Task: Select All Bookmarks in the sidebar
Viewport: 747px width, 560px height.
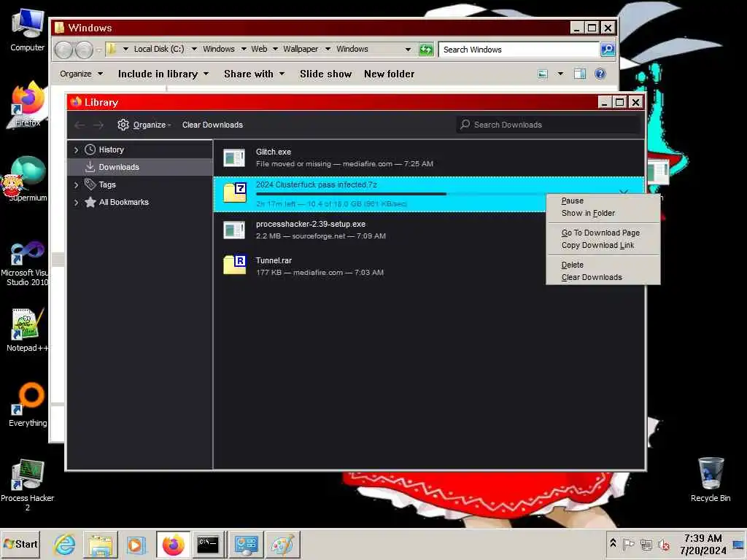Action: [123, 203]
